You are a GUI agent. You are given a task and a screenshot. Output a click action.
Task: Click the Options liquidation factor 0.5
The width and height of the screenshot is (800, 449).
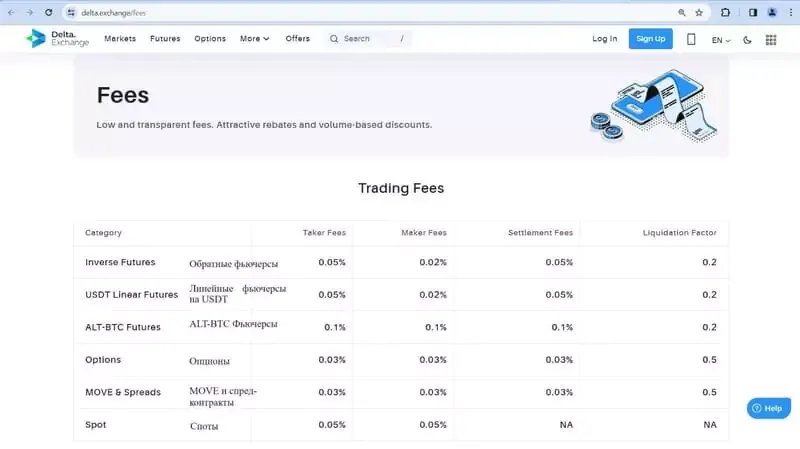tap(709, 360)
